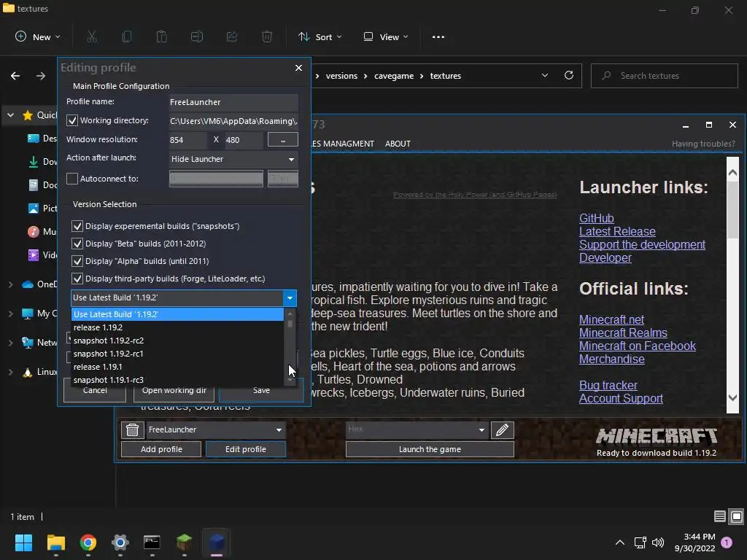This screenshot has height=560, width=747.
Task: Click the Having troubles? link
Action: [703, 144]
